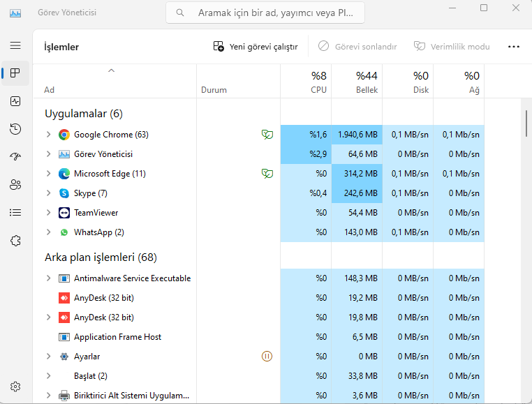Click the Yeni görevi çalıştır button
This screenshot has width=532, height=404.
[x=256, y=47]
